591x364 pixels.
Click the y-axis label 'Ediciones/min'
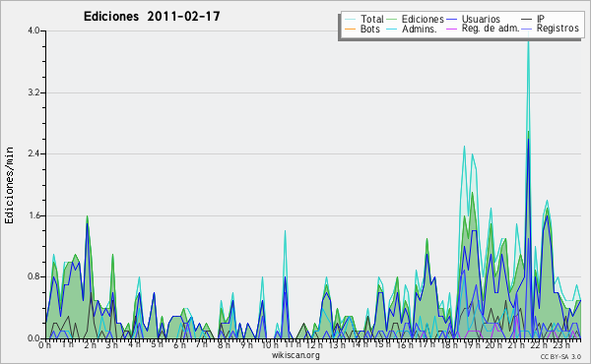click(9, 185)
